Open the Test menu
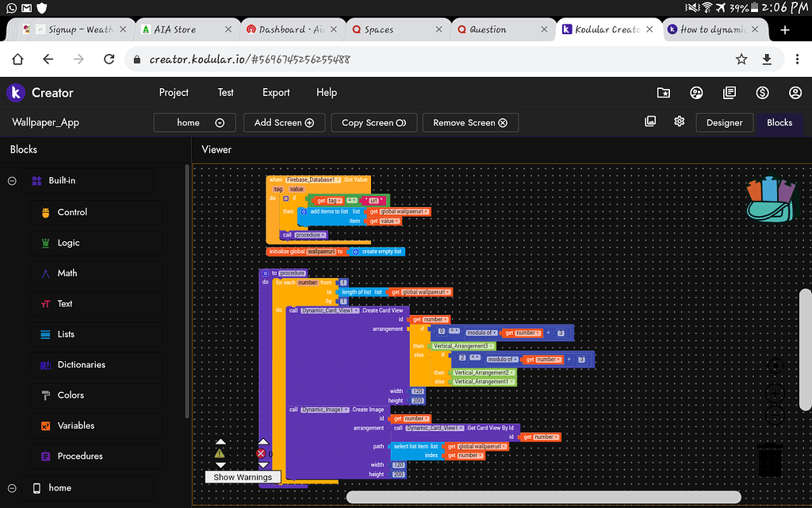 pyautogui.click(x=225, y=93)
